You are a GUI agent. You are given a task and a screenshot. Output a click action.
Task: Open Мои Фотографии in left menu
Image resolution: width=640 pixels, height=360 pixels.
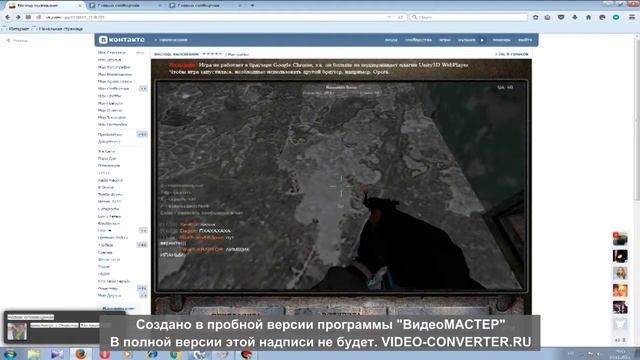click(114, 67)
